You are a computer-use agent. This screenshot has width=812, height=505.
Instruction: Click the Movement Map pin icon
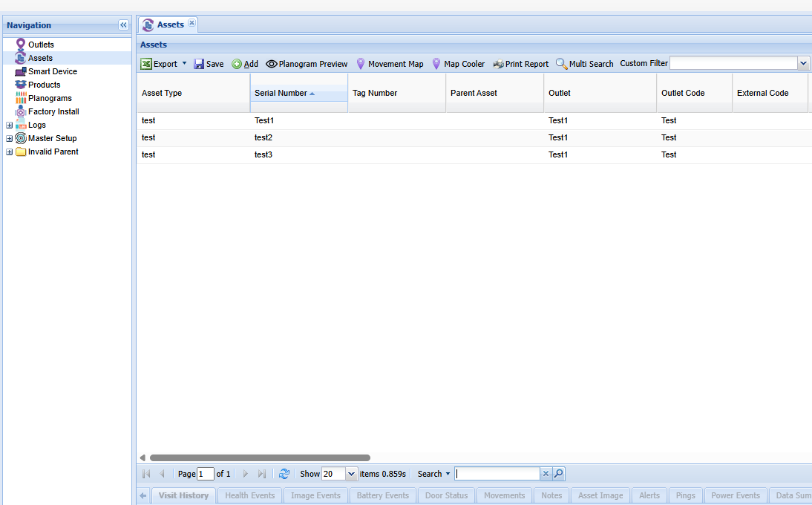[x=362, y=63]
